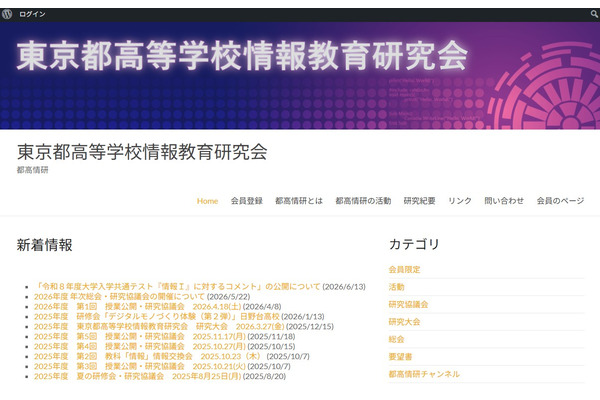Click the ログイン link in admin bar

(x=32, y=14)
